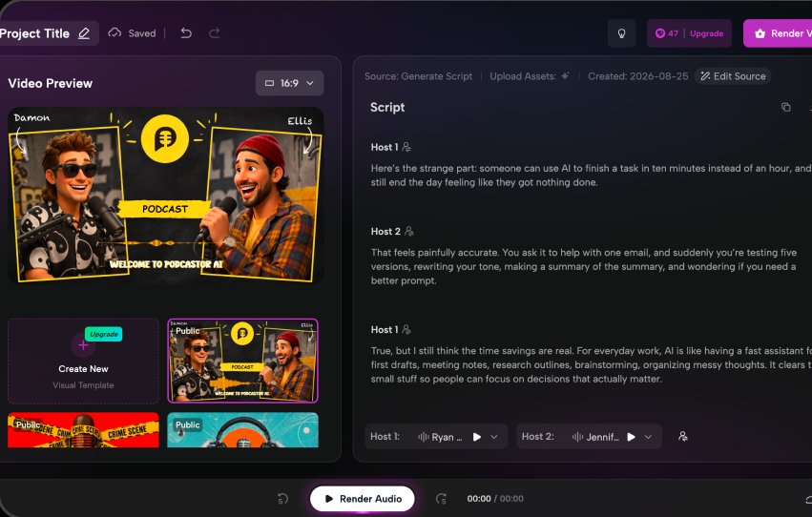
Task: Open the lightbulb tips button
Action: [621, 33]
